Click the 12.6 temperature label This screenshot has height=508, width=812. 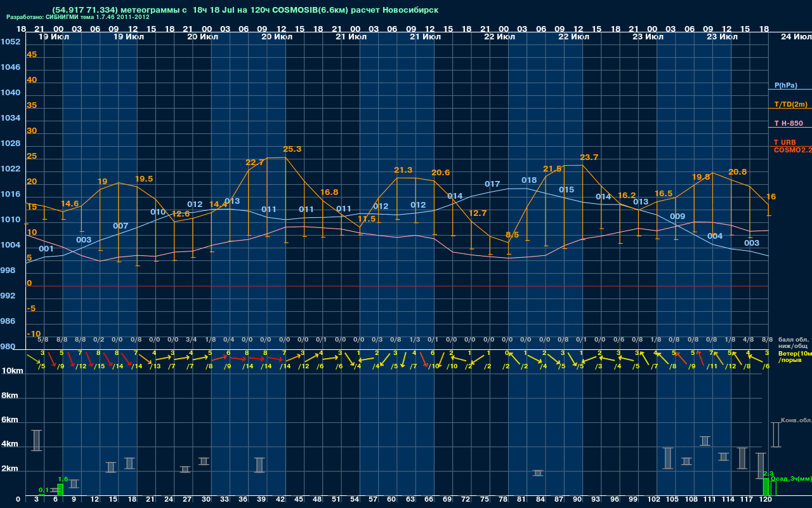181,214
